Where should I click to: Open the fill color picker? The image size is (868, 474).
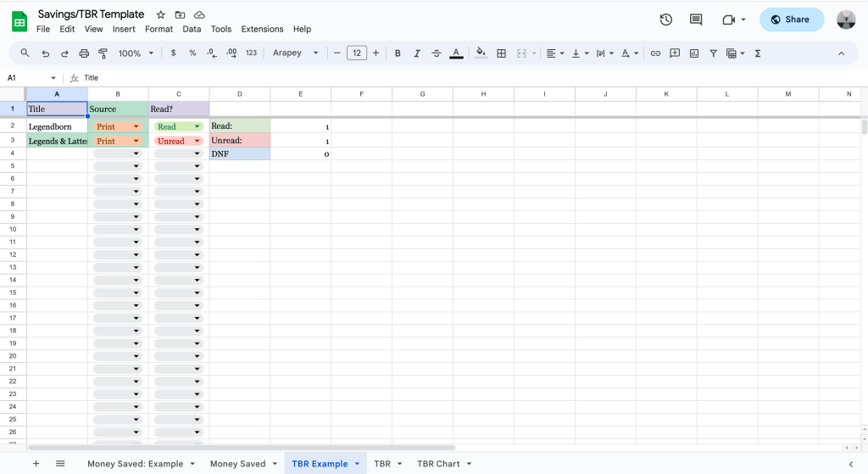click(x=481, y=53)
